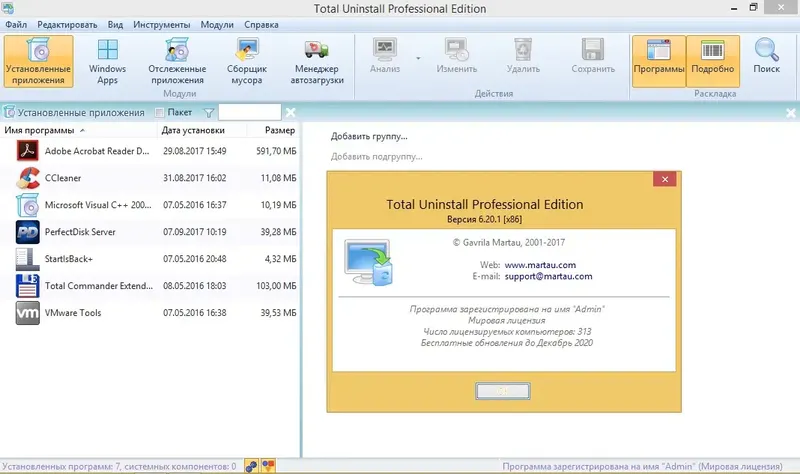Click the blue status bar link icon
The height and width of the screenshot is (474, 800).
[252, 466]
